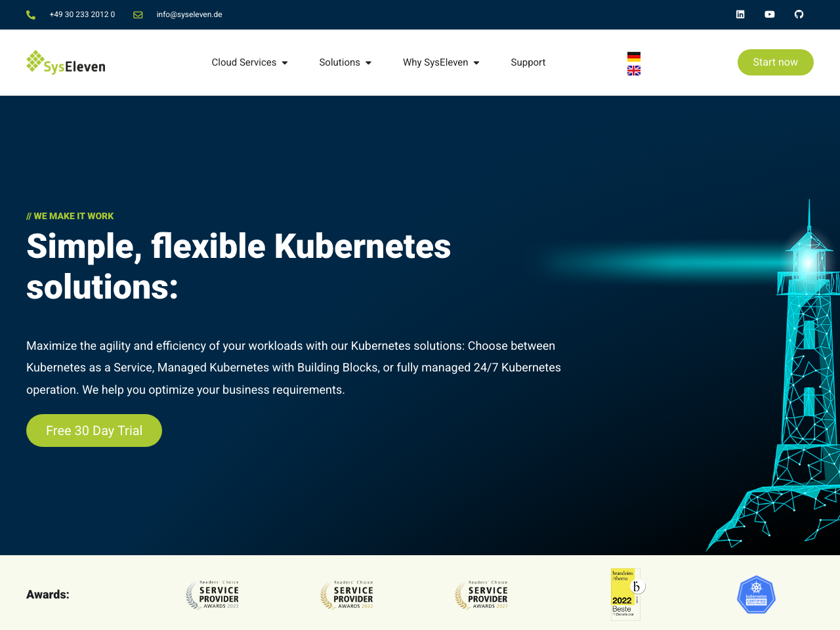Select the Cloud Services menu item

243,62
